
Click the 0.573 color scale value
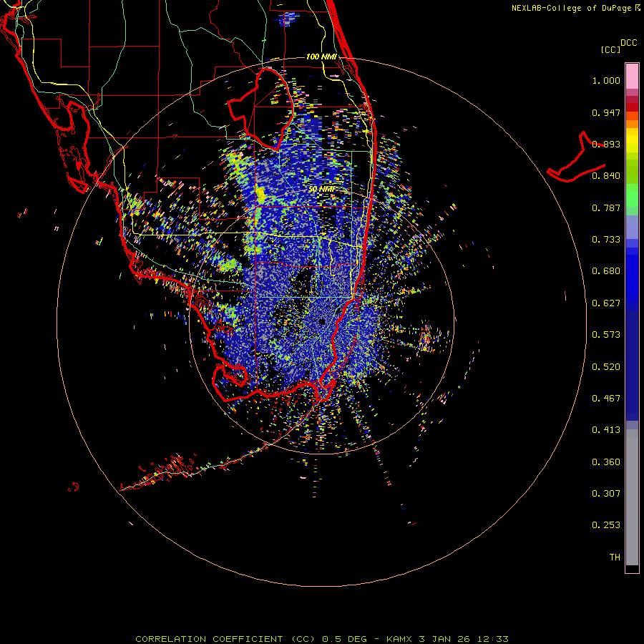pos(606,335)
